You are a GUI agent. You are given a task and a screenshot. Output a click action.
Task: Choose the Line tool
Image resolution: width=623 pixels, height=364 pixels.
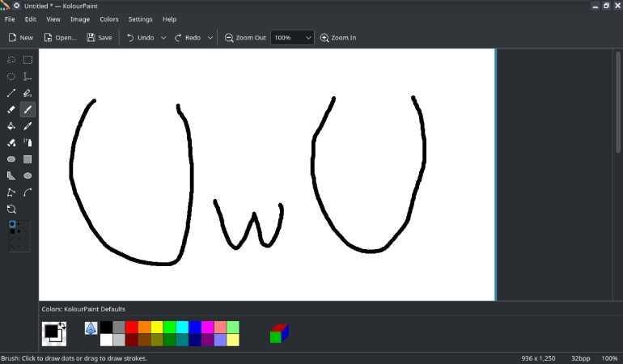tap(11, 93)
